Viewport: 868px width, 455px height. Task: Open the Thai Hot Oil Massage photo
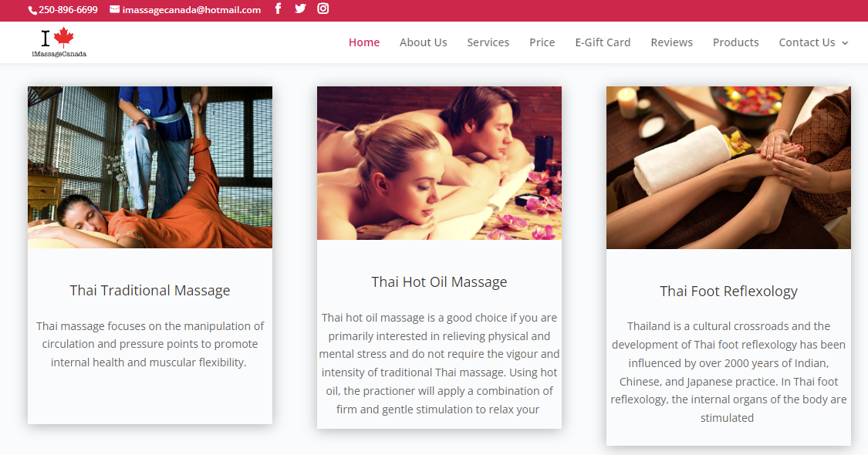[x=440, y=163]
